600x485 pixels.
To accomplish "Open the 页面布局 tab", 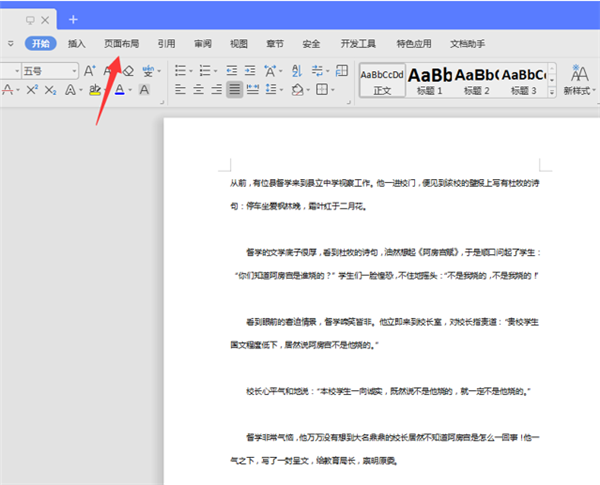I will [x=121, y=44].
